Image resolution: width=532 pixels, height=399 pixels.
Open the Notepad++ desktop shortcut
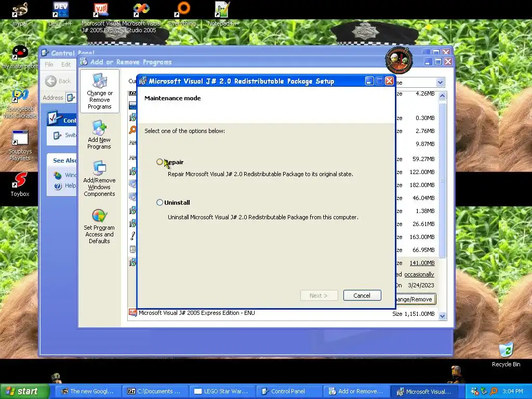[222, 15]
